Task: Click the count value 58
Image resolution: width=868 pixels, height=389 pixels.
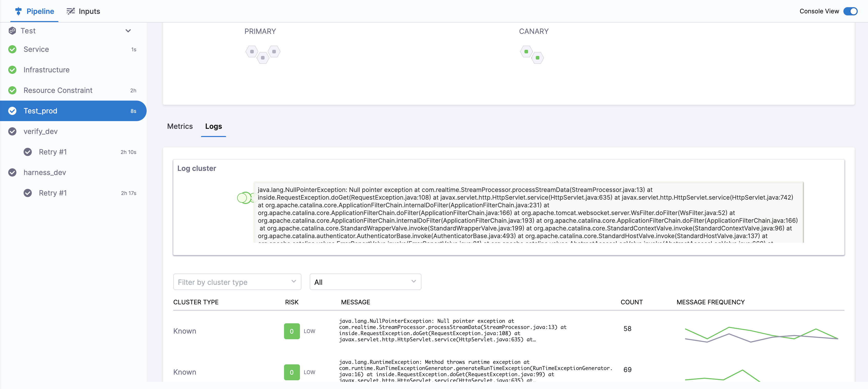Action: tap(627, 329)
